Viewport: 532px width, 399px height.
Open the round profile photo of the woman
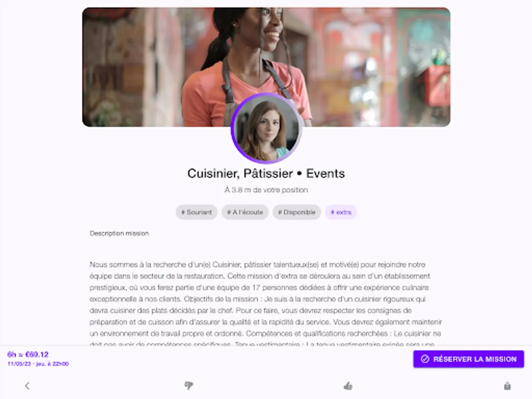pyautogui.click(x=266, y=129)
